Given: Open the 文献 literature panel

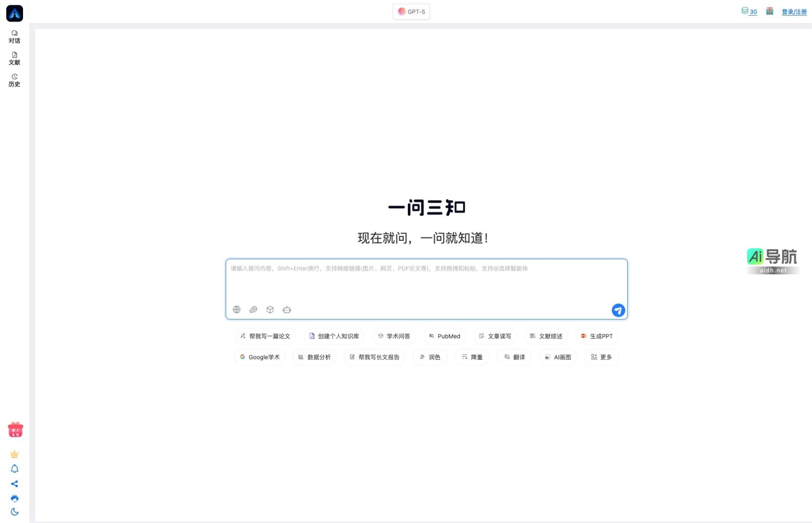Looking at the screenshot, I should (14, 58).
